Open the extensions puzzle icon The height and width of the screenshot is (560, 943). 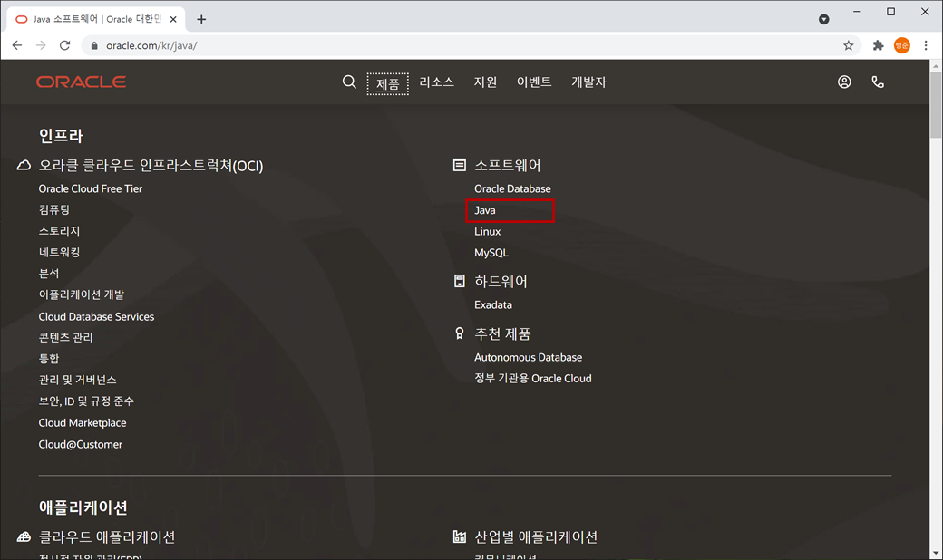click(878, 45)
